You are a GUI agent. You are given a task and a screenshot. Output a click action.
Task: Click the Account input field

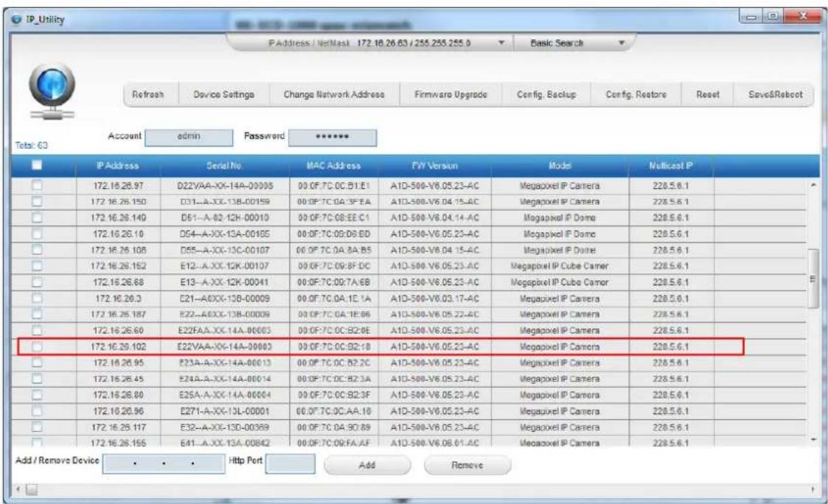point(189,137)
